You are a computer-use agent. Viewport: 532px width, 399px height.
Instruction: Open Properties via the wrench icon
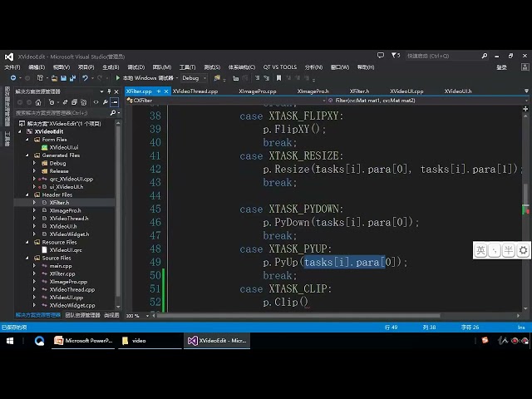pyautogui.click(x=106, y=102)
